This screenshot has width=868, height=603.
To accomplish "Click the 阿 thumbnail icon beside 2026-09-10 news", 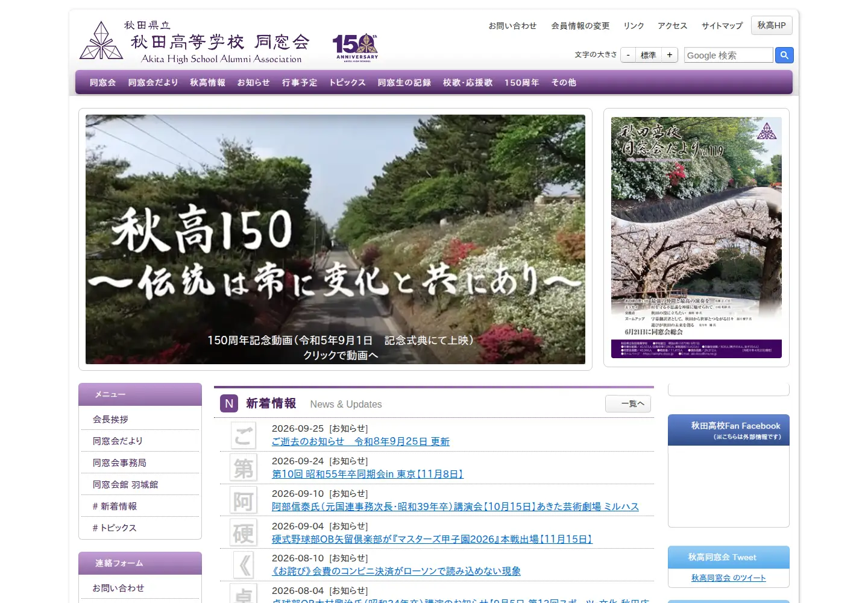I will pyautogui.click(x=244, y=500).
